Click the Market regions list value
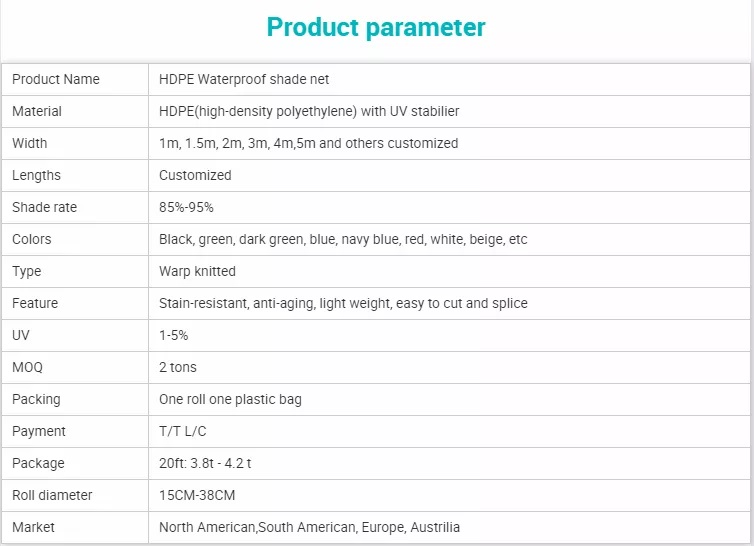This screenshot has width=754, height=546. coord(309,527)
